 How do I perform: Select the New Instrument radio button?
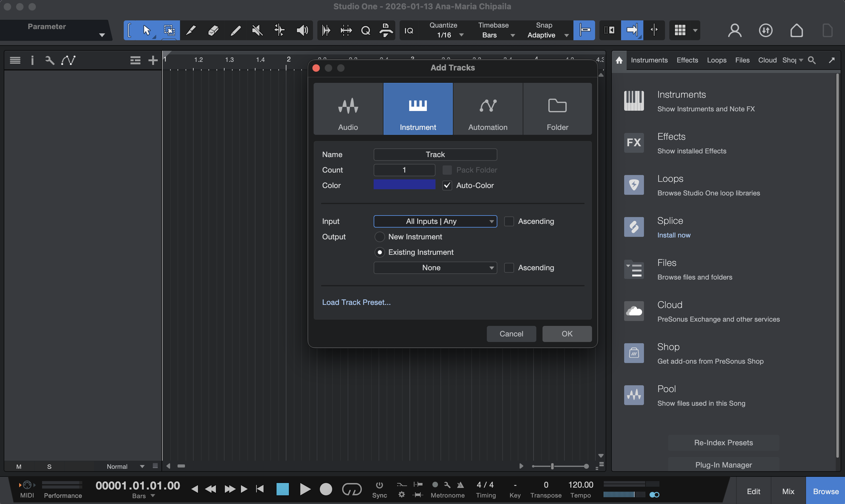(x=380, y=237)
